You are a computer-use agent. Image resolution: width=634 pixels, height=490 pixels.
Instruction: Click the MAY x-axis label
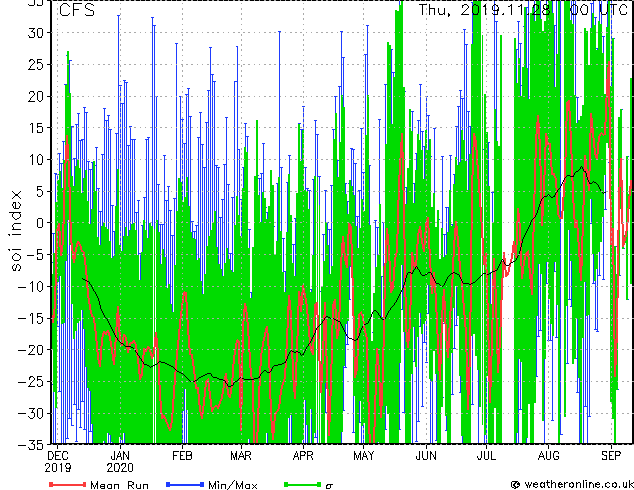(x=363, y=456)
